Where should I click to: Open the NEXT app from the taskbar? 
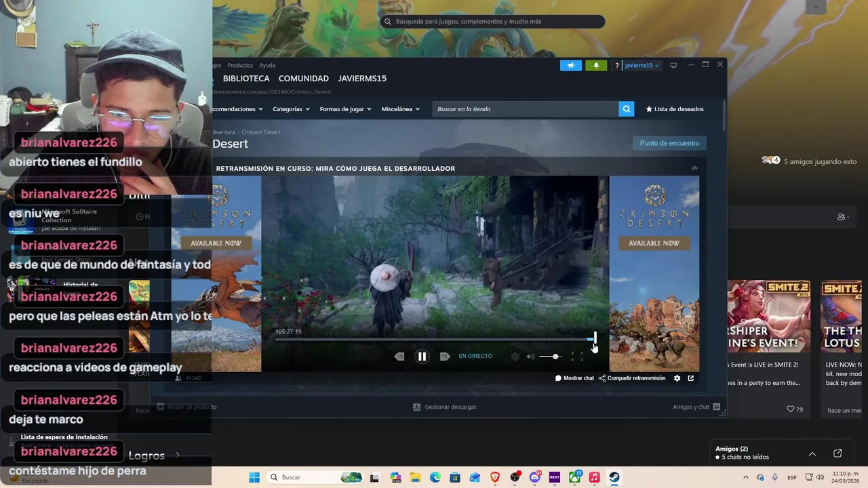555,477
